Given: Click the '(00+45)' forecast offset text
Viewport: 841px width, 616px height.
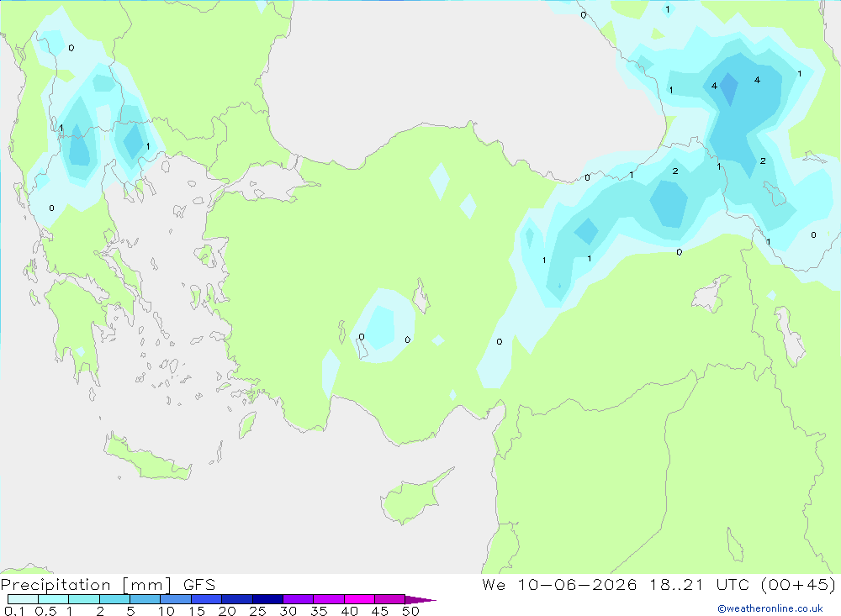Looking at the screenshot, I should (x=799, y=585).
